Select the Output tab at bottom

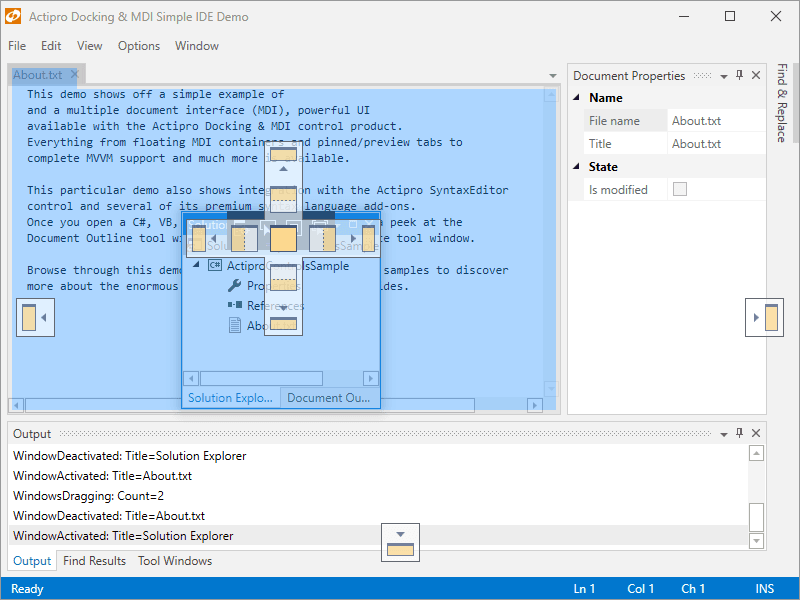(x=32, y=561)
